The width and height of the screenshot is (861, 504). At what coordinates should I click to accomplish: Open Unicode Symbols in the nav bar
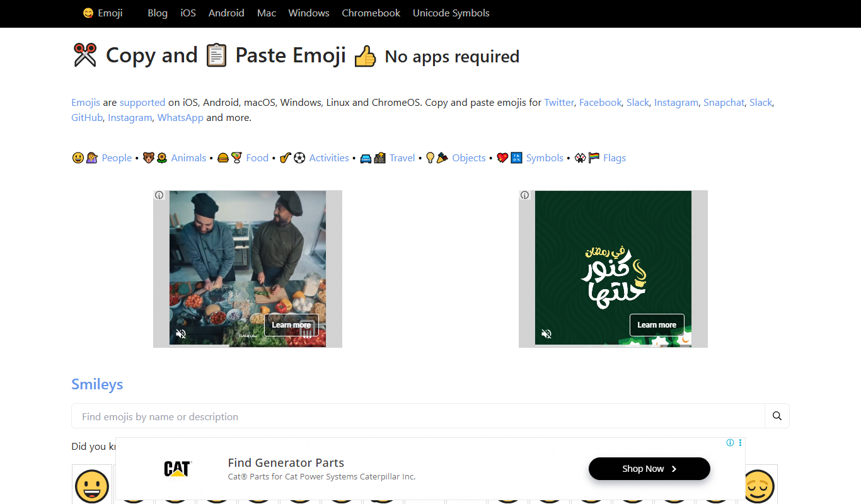click(451, 13)
